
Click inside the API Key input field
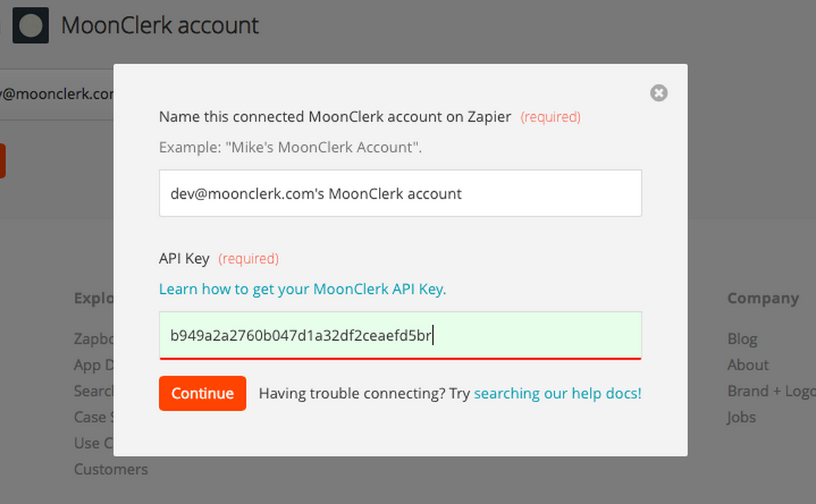point(400,335)
